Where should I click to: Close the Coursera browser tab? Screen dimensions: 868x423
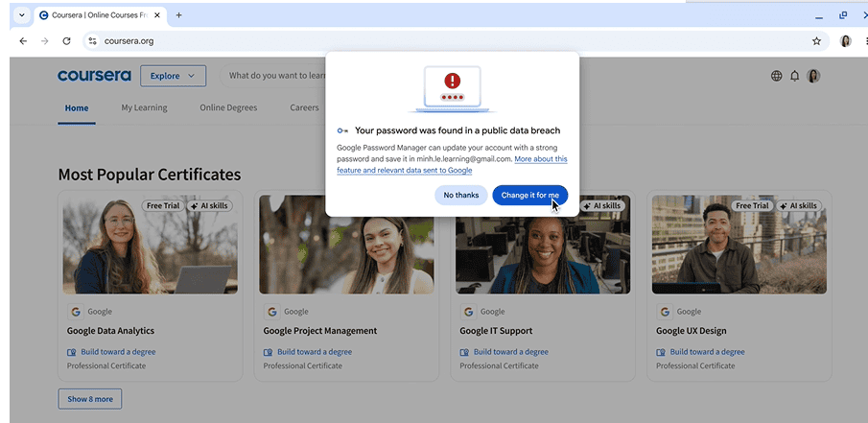157,15
